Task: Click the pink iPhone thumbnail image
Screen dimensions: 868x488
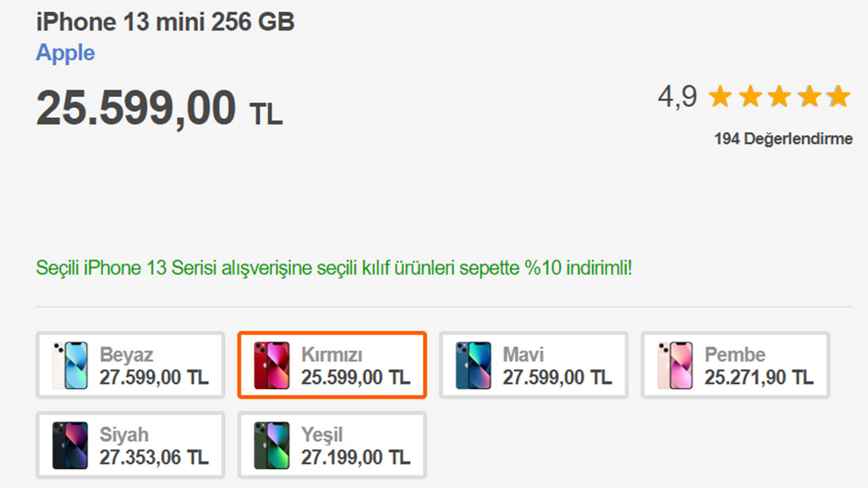Action: point(675,365)
